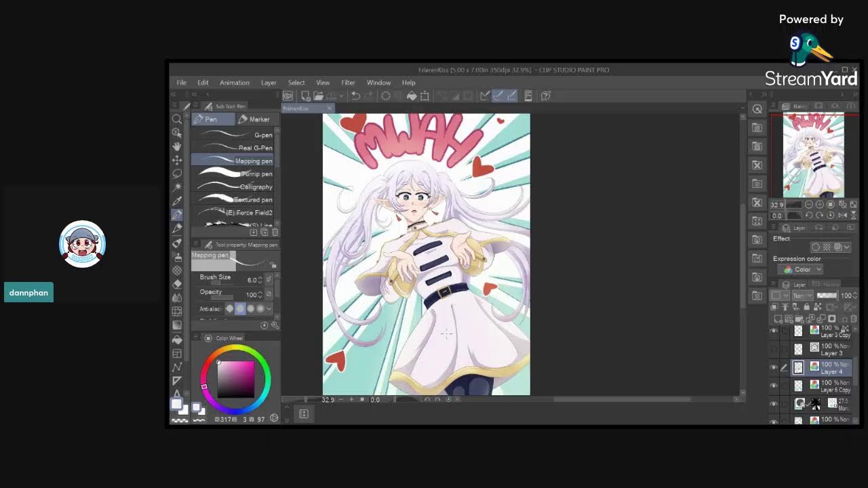Viewport: 868px width, 488px height.
Task: Open the Edit menu
Action: [x=203, y=83]
